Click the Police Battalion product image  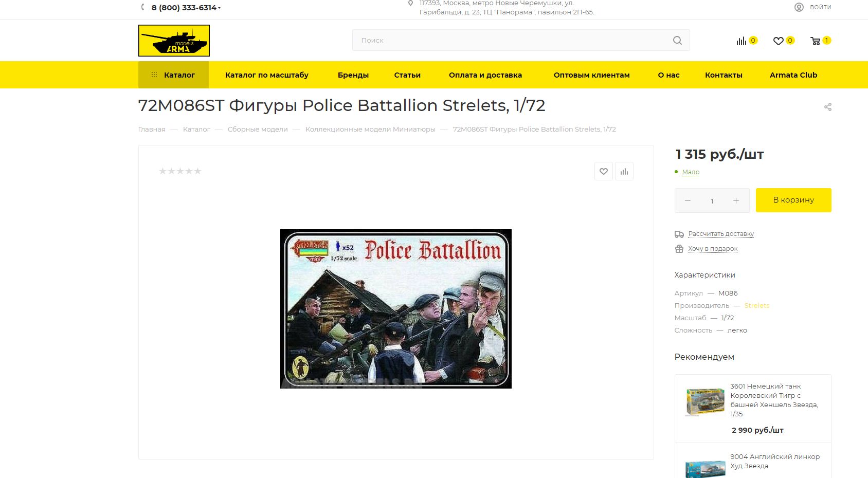click(395, 308)
